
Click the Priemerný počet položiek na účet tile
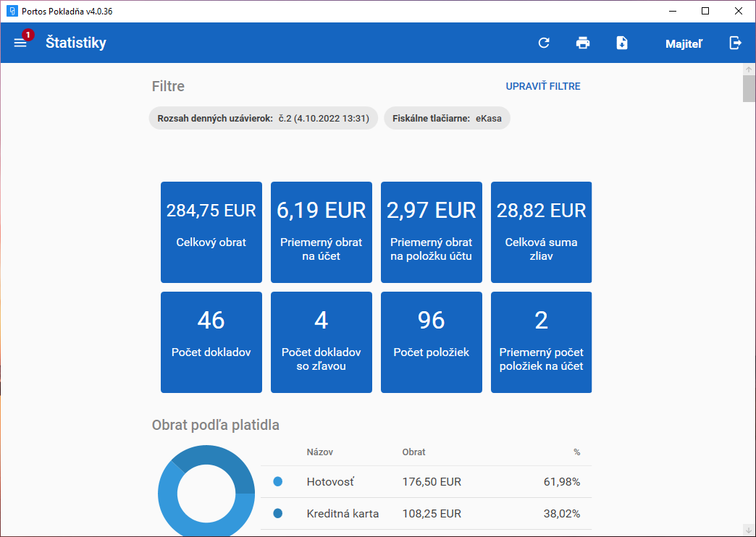click(541, 342)
